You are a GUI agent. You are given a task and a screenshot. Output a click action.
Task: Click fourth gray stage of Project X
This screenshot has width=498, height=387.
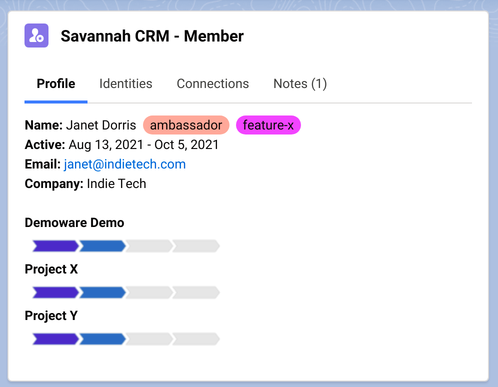tap(196, 293)
